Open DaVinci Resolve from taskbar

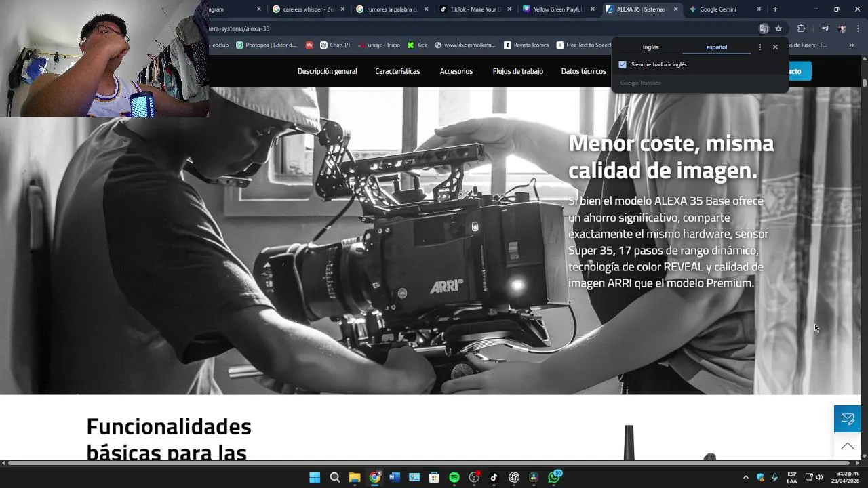(x=534, y=477)
